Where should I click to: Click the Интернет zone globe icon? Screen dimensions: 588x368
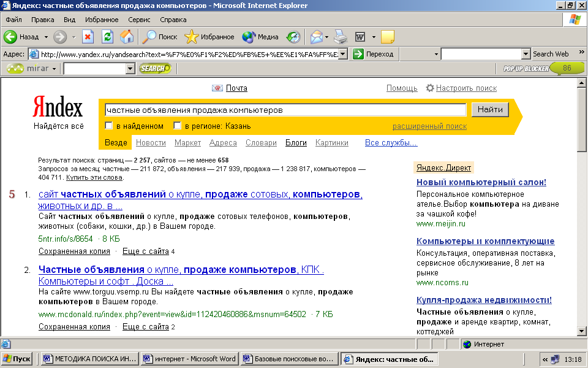[x=467, y=344]
